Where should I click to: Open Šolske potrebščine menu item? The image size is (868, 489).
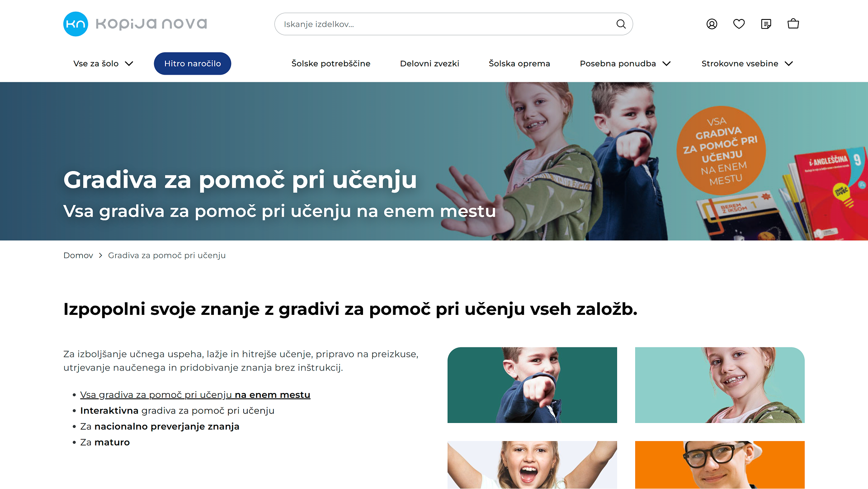(331, 64)
